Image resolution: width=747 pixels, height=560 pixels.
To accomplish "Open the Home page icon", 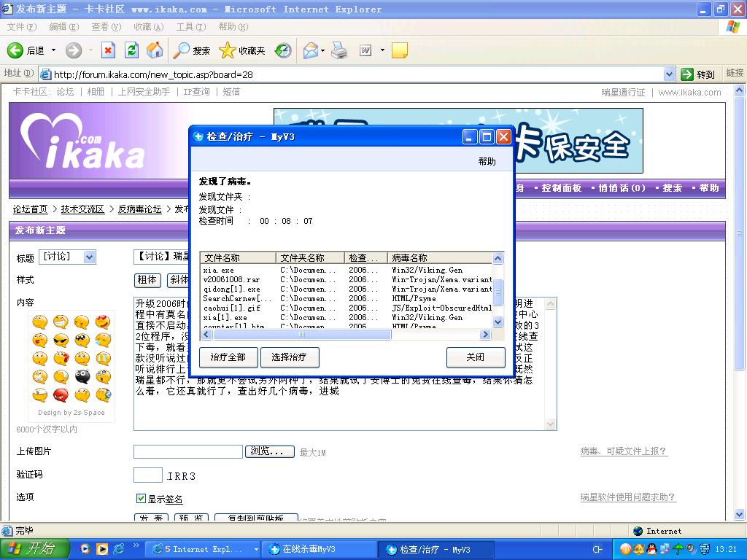I will coord(155,50).
